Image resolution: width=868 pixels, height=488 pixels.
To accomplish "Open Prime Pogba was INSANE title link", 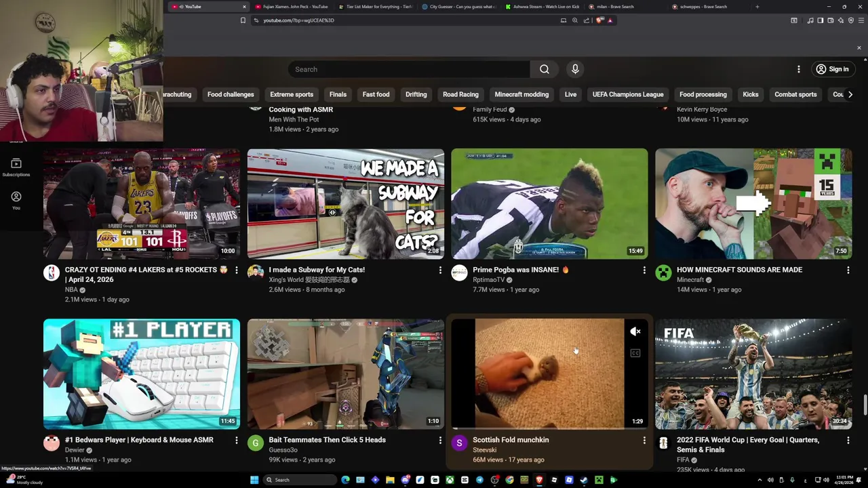I will [521, 270].
